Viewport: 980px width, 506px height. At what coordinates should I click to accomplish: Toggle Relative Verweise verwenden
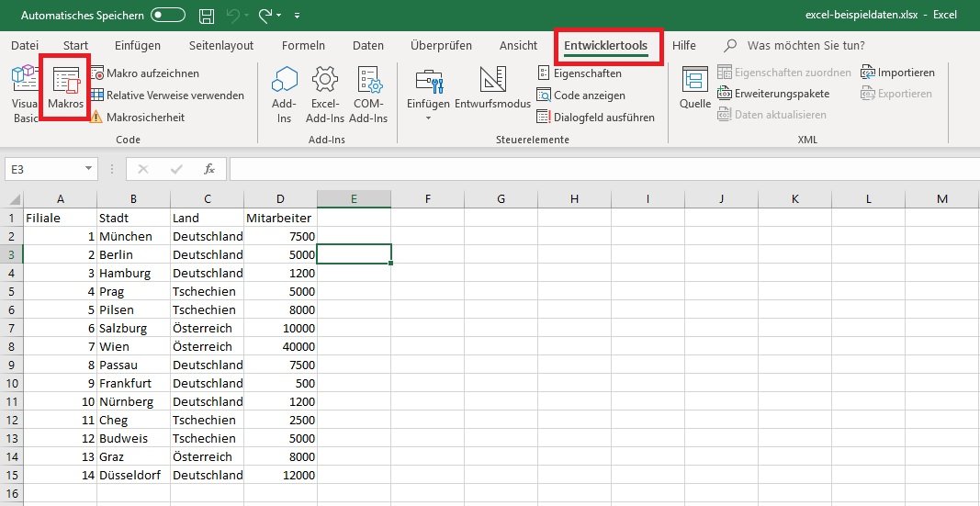point(167,95)
